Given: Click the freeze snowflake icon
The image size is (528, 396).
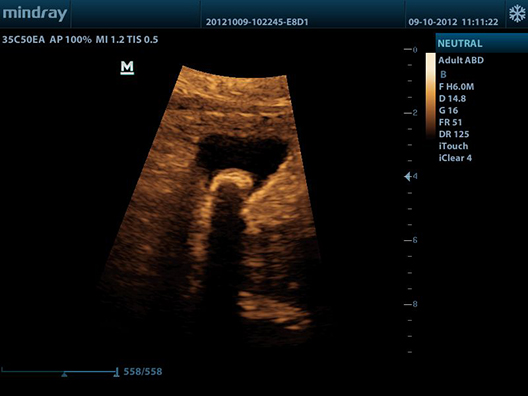Looking at the screenshot, I should [x=517, y=14].
